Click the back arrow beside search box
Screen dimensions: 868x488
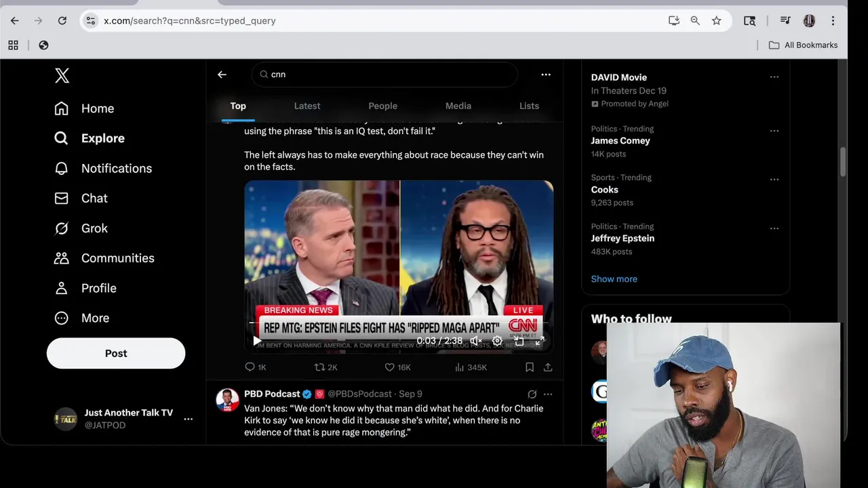point(222,75)
